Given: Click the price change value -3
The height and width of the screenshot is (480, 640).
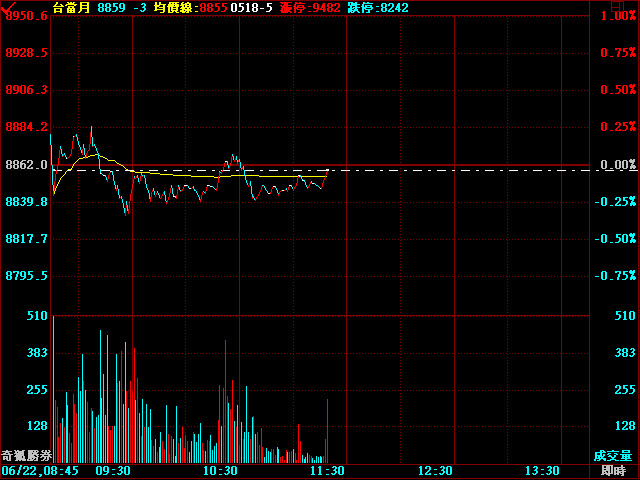Looking at the screenshot, I should pos(139,7).
